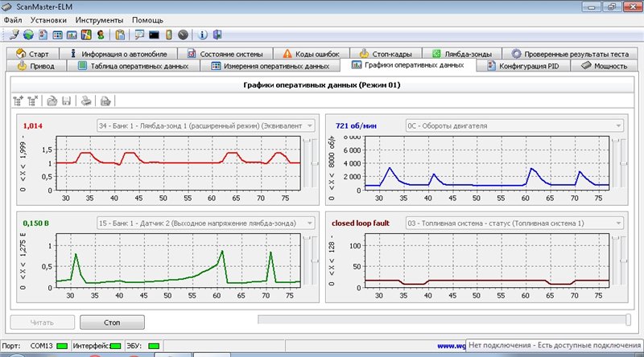
Task: Open the Мощность tab
Action: tap(605, 66)
